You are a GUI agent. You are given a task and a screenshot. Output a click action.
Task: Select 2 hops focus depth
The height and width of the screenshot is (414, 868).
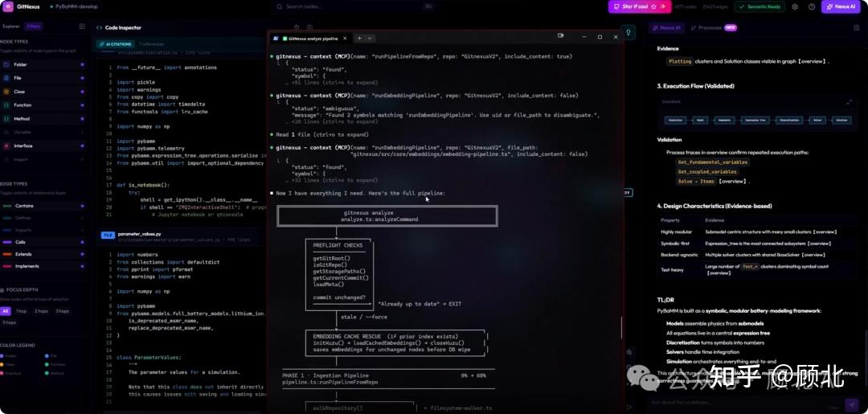(x=41, y=311)
